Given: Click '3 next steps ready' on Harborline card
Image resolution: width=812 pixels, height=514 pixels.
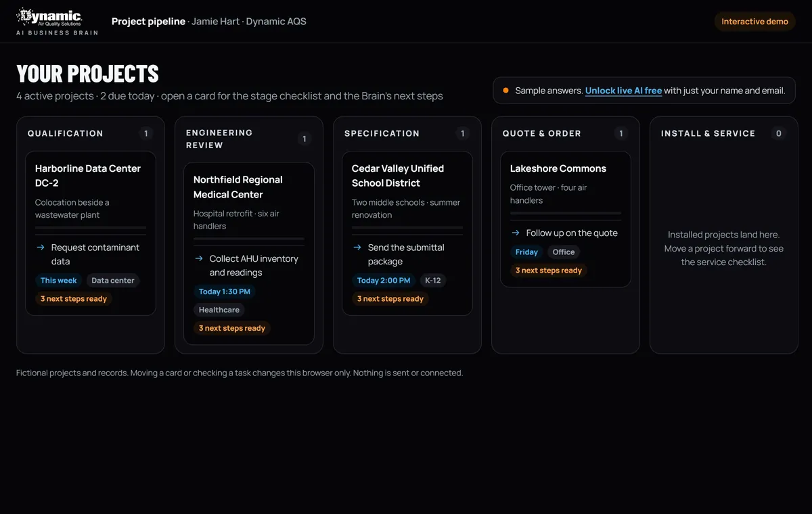Looking at the screenshot, I should (x=74, y=299).
